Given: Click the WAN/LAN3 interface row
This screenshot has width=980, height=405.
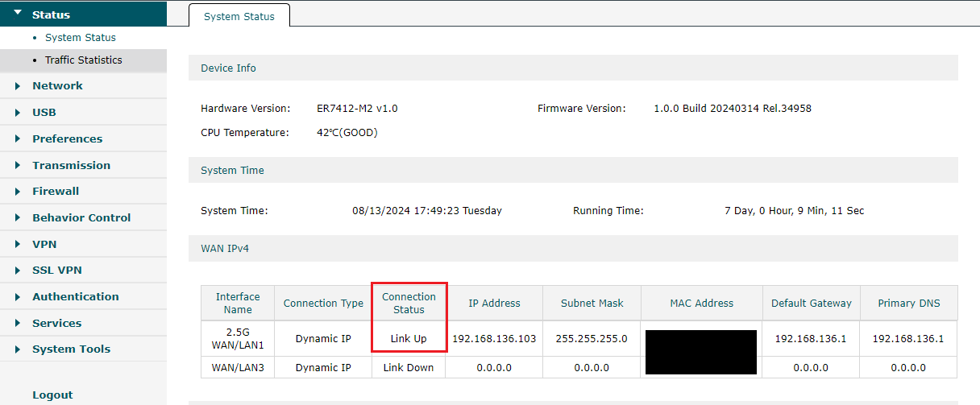Looking at the screenshot, I should pos(238,368).
